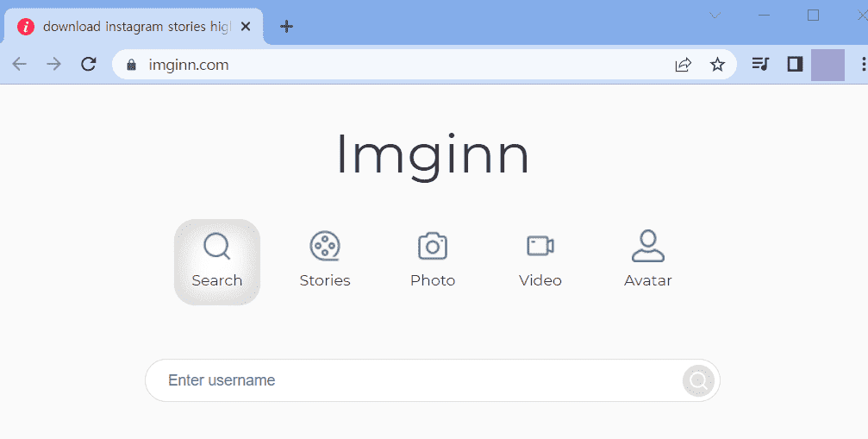
Task: Bookmark this page with star icon
Action: click(717, 65)
